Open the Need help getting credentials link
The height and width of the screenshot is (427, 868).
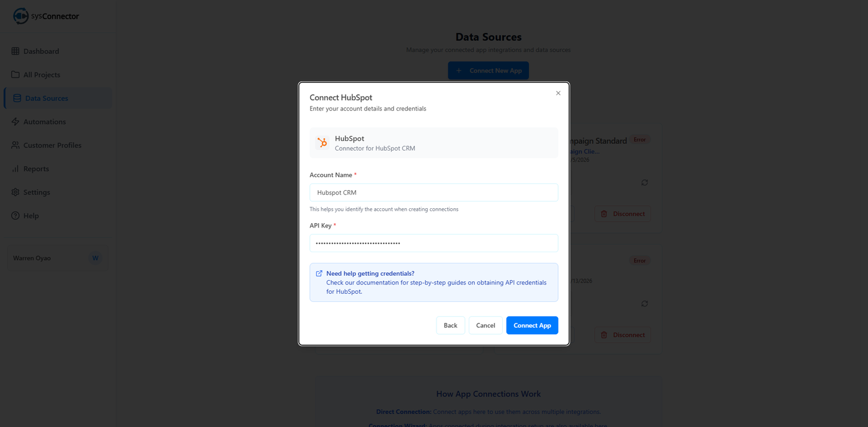[x=370, y=273]
